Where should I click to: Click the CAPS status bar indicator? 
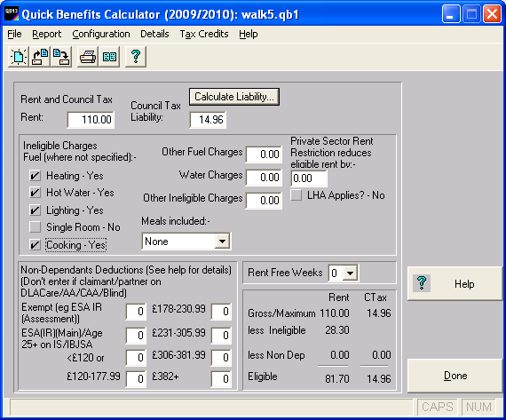tap(438, 407)
